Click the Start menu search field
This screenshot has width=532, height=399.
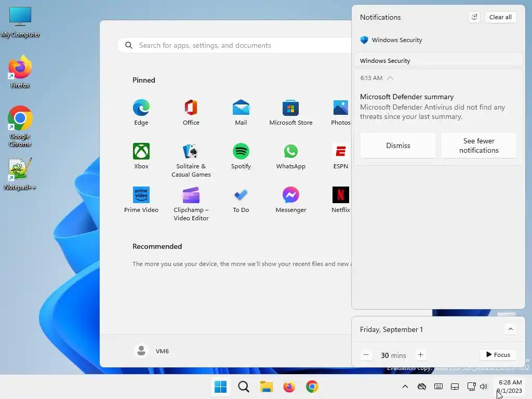pos(234,45)
